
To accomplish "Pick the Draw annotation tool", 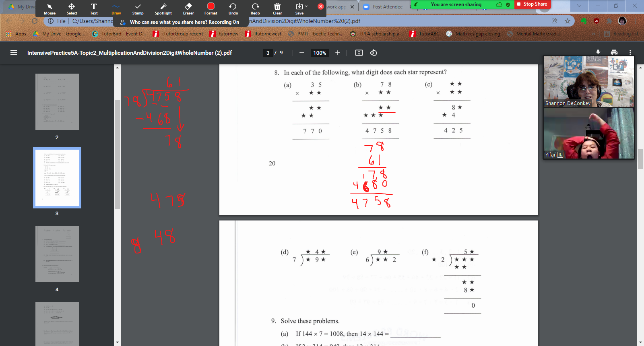I will point(116,8).
